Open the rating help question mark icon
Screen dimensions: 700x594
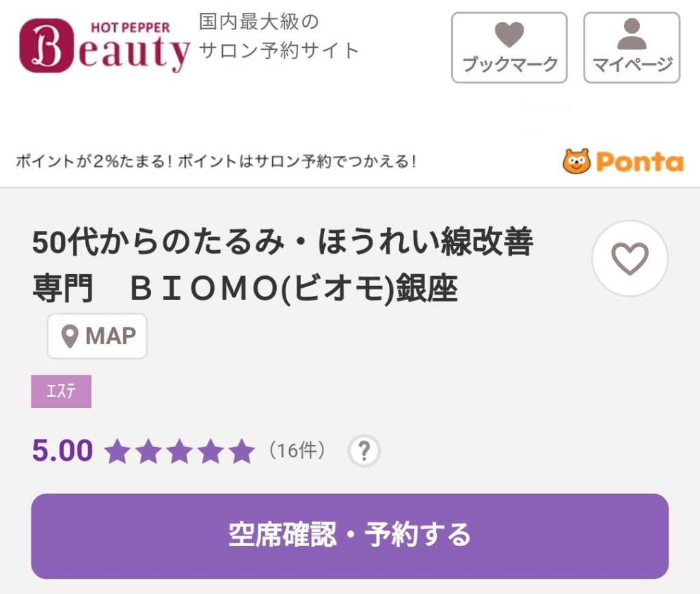click(x=363, y=450)
